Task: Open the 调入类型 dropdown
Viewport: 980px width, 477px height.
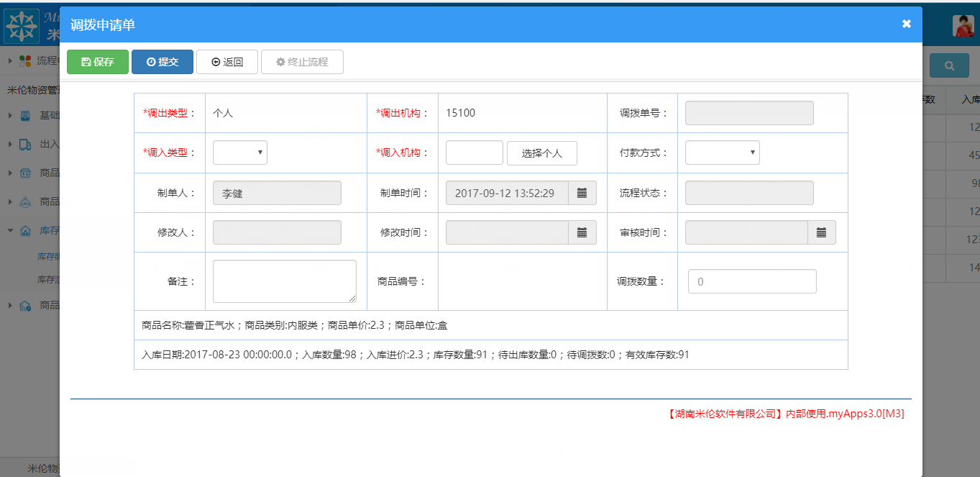Action: pyautogui.click(x=239, y=153)
